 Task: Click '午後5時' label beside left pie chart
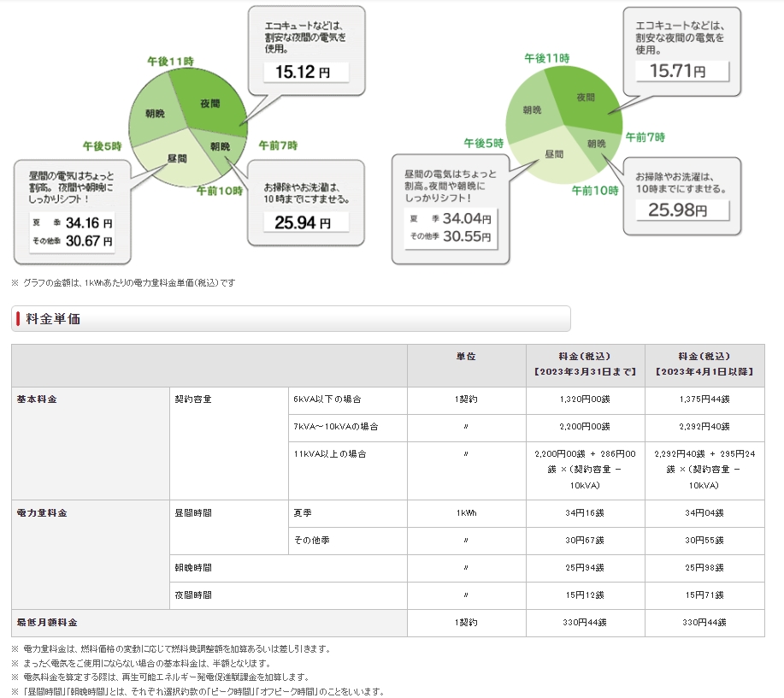point(103,146)
